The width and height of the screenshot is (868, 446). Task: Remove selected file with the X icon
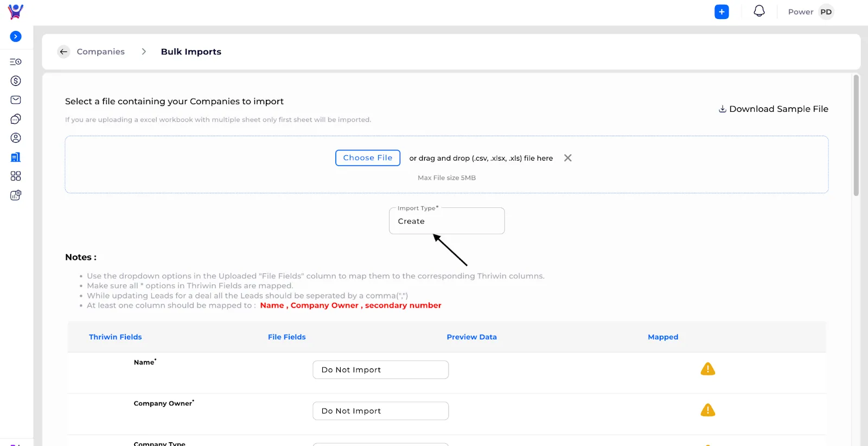(x=568, y=158)
